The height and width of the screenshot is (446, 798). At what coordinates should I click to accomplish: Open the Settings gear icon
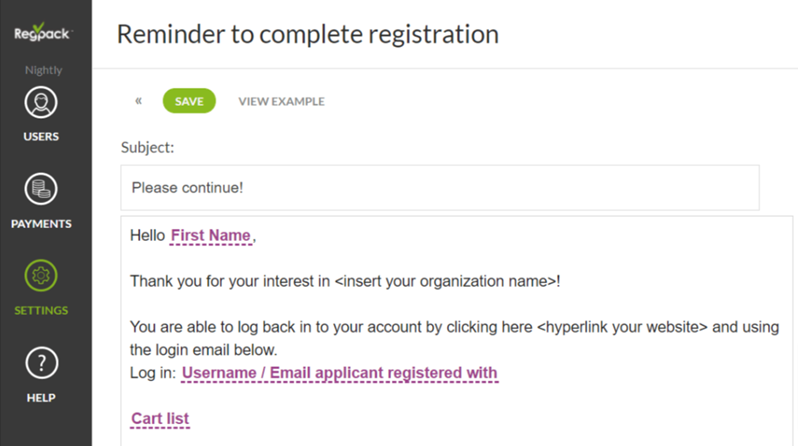(41, 276)
